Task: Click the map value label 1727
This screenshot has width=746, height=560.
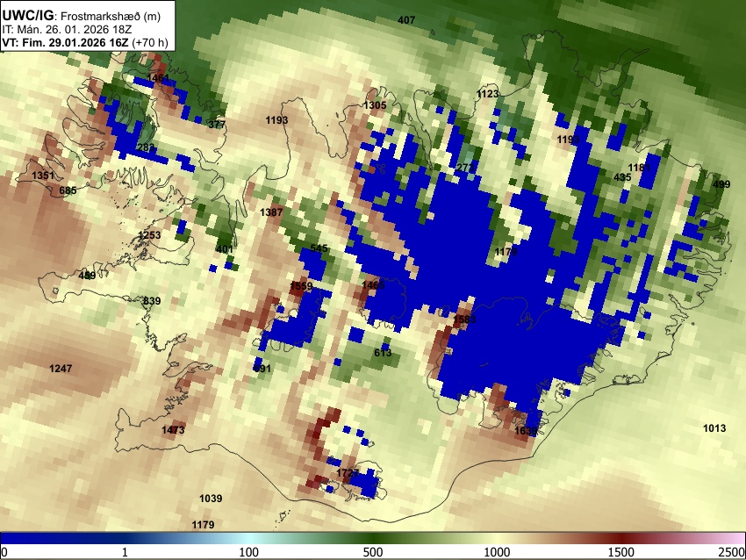Action: [348, 473]
